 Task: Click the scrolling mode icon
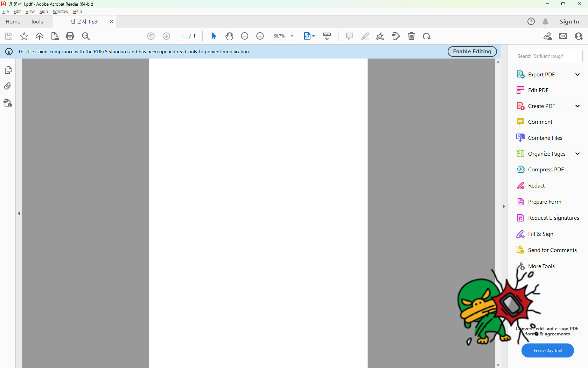pyautogui.click(x=327, y=36)
